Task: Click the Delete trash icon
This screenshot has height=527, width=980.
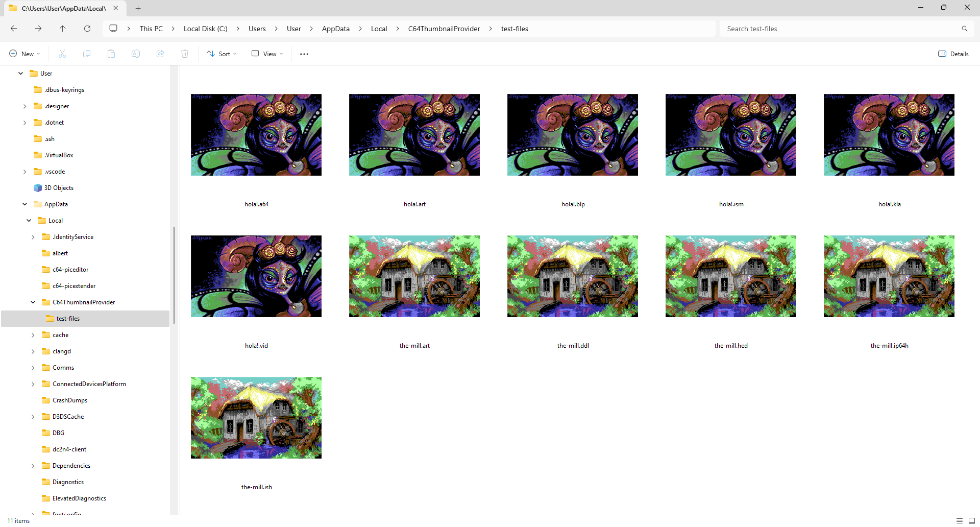Action: pyautogui.click(x=185, y=54)
